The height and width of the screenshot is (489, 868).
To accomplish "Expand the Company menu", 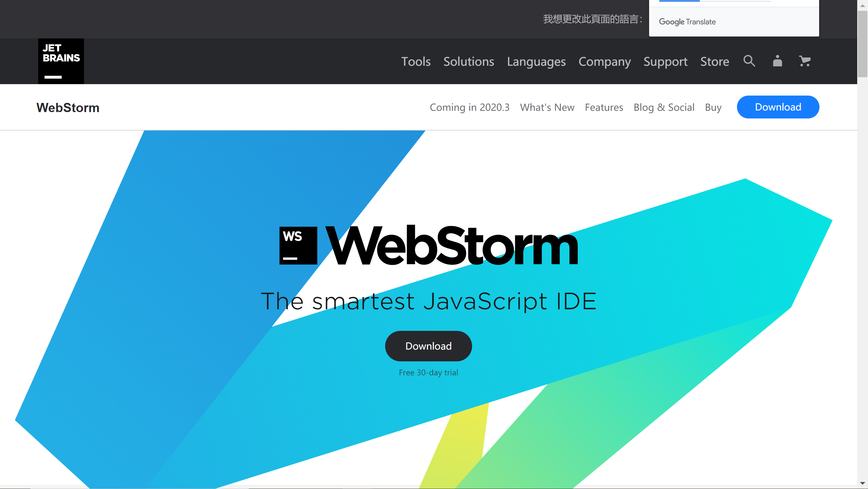I will pyautogui.click(x=604, y=61).
